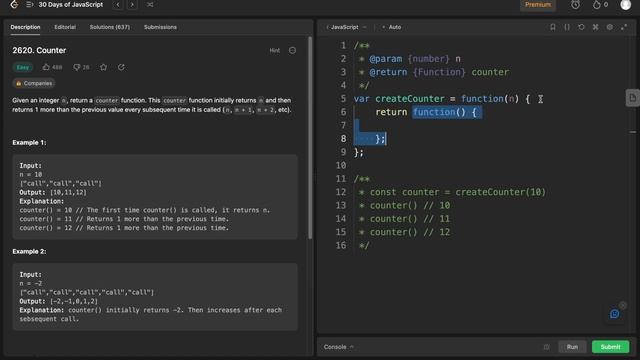Viewport: 640px width, 360px height.
Task: Show the locked Companies tag
Action: pos(34,83)
